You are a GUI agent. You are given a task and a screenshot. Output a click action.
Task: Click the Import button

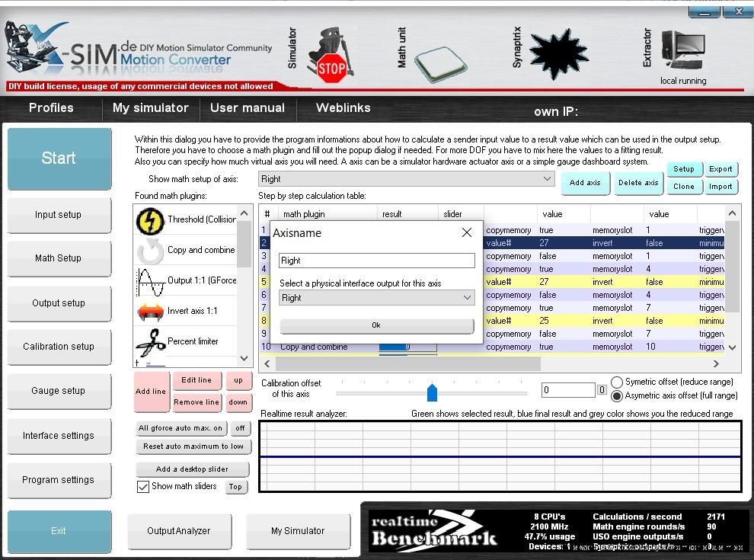[x=720, y=187]
